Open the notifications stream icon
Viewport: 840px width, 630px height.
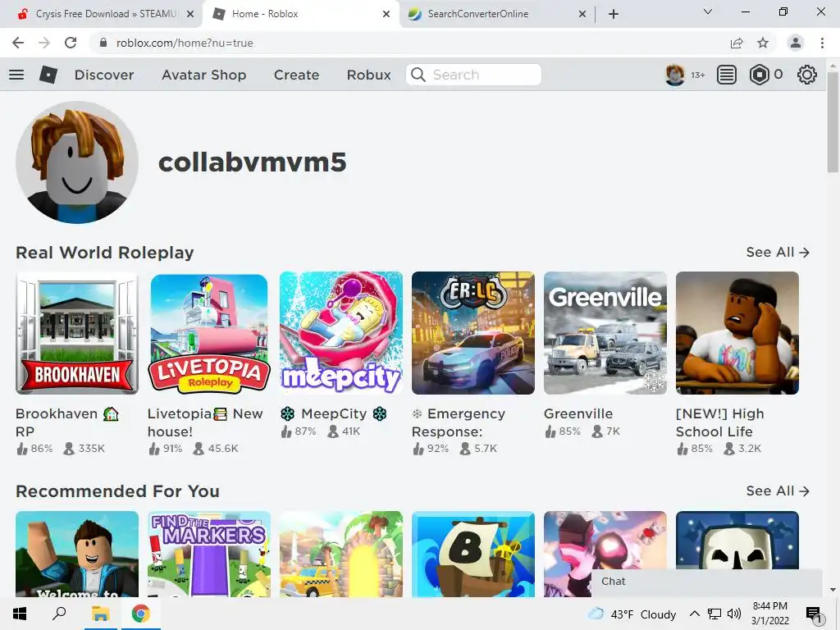pos(727,75)
